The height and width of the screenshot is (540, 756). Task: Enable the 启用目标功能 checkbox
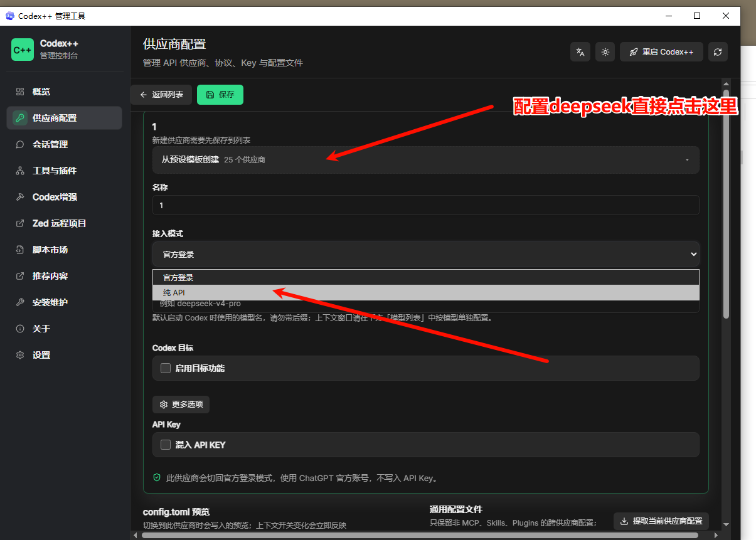tap(166, 368)
